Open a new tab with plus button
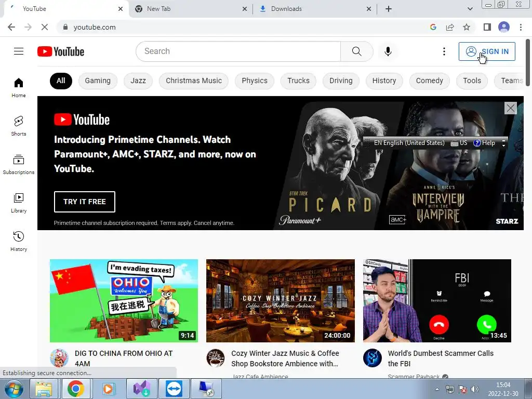The width and height of the screenshot is (532, 399). tap(389, 9)
